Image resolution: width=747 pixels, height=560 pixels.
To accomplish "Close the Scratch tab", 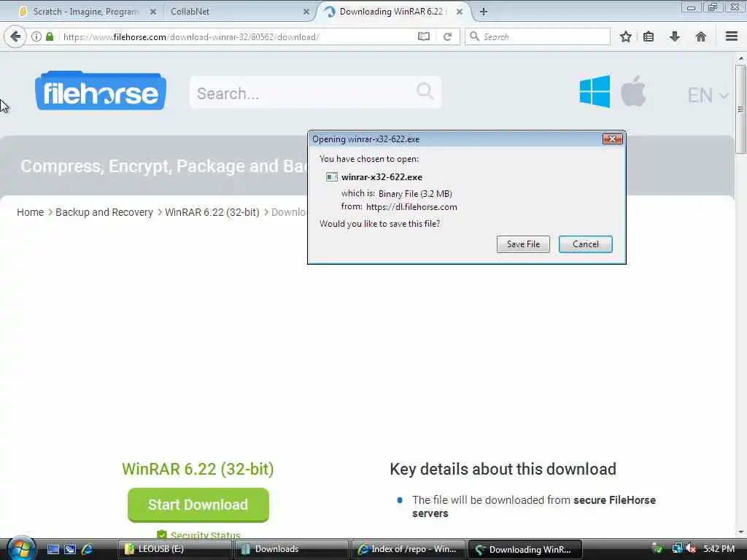I will pos(153,12).
